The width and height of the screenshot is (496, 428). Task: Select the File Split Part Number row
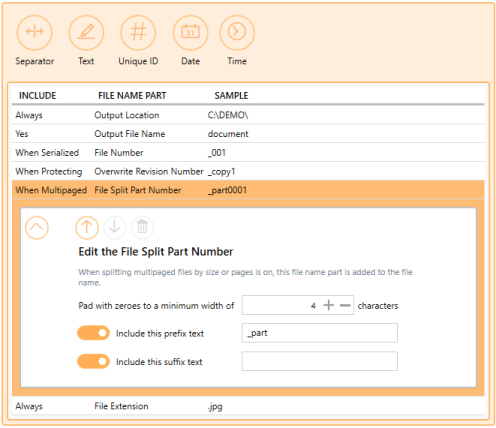click(x=248, y=190)
